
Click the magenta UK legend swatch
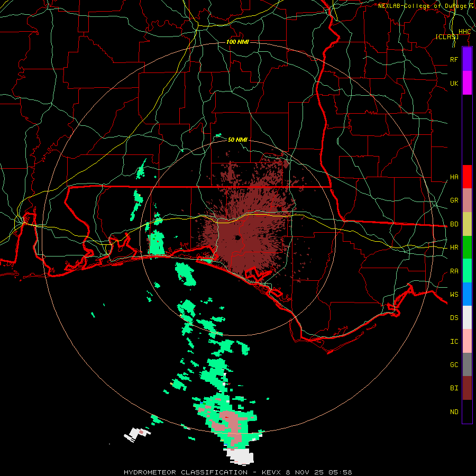click(x=467, y=83)
